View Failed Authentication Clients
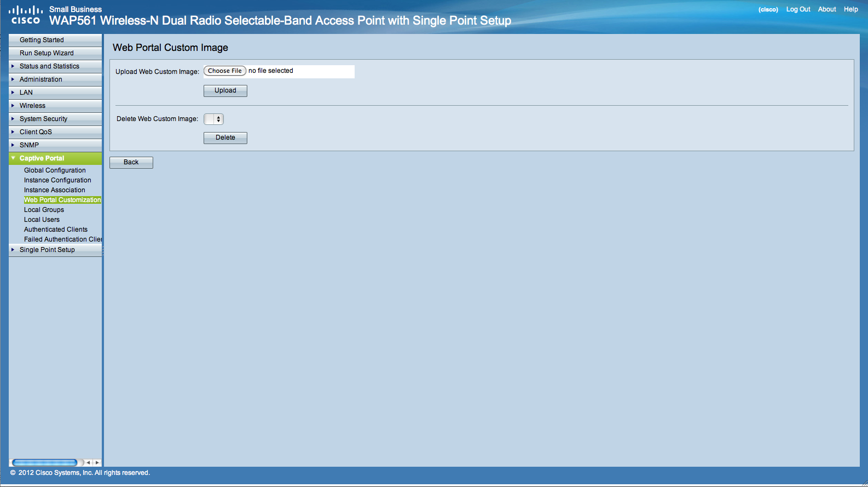Image resolution: width=868 pixels, height=487 pixels. [x=63, y=239]
